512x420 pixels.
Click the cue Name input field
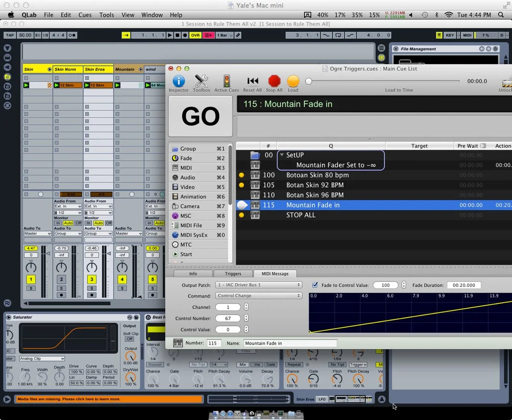click(x=290, y=343)
